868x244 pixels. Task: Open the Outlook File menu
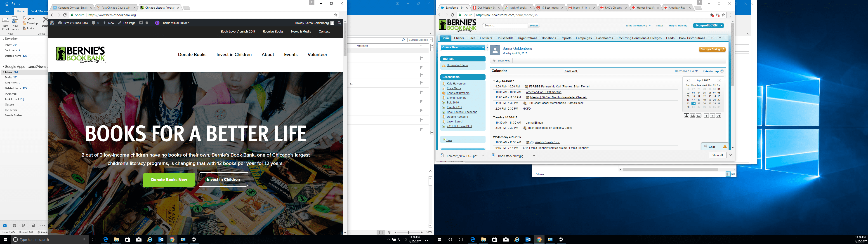pyautogui.click(x=7, y=11)
